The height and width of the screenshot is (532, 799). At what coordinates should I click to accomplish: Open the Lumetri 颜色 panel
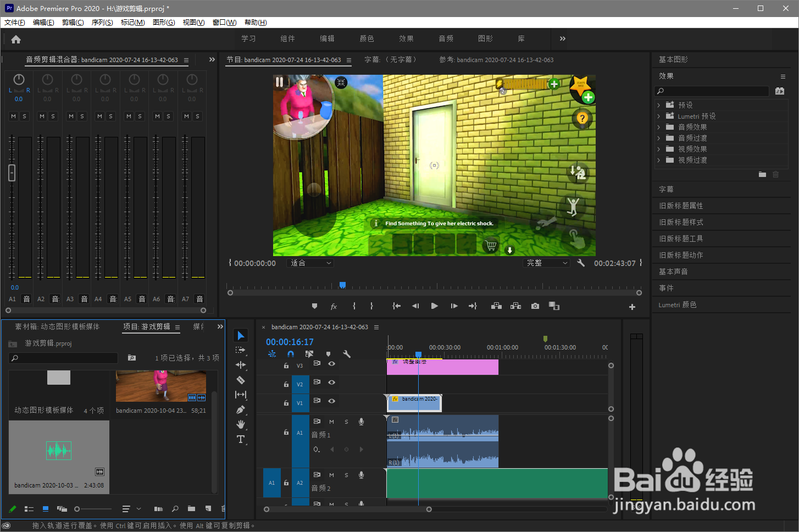(x=678, y=304)
